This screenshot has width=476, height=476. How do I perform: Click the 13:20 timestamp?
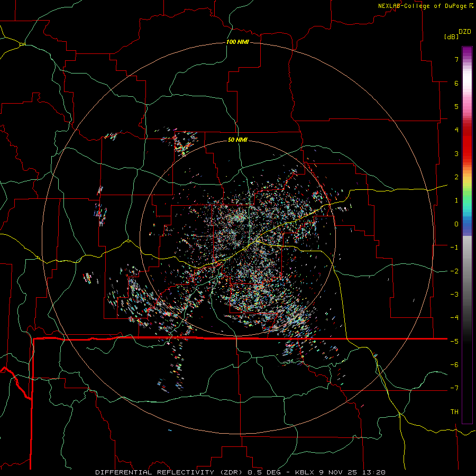coord(375,472)
